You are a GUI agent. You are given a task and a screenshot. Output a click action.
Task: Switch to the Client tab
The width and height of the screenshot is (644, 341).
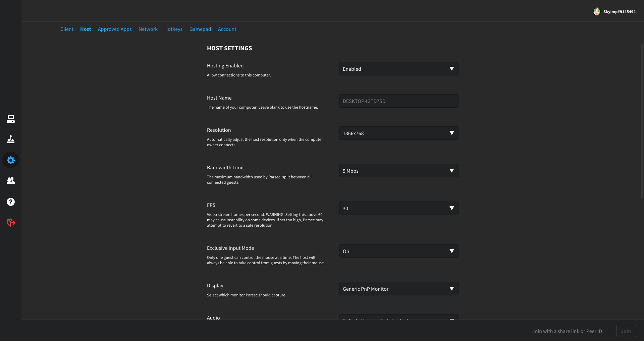(x=67, y=29)
